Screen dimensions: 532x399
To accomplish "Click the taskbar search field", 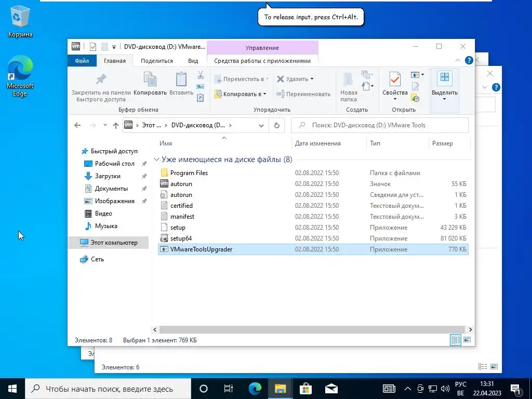I will click(108, 389).
